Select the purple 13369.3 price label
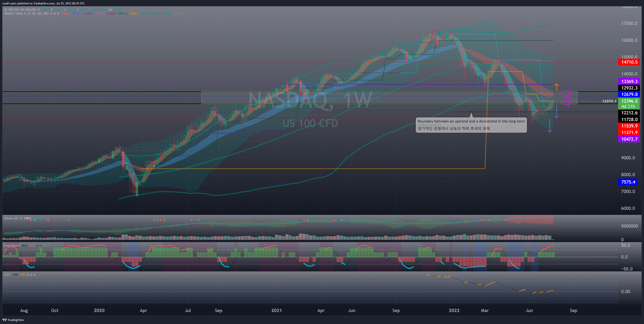This screenshot has width=644, height=324. [x=629, y=81]
